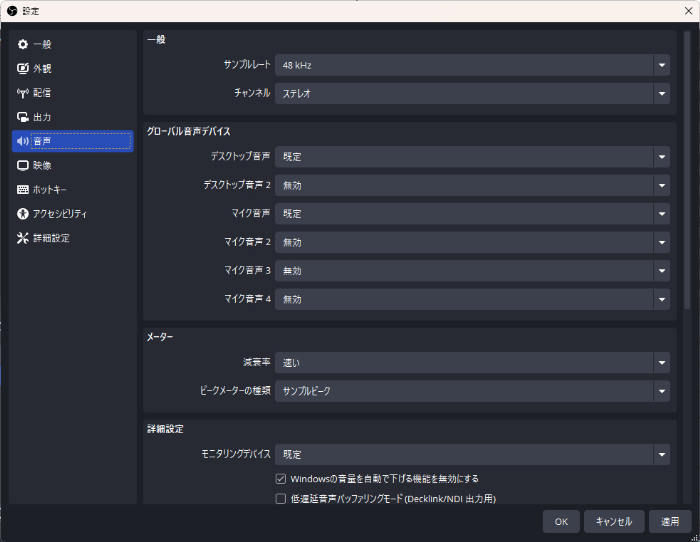Image resolution: width=700 pixels, height=542 pixels.
Task: Expand the モニタリングデバイス dropdown
Action: click(472, 454)
